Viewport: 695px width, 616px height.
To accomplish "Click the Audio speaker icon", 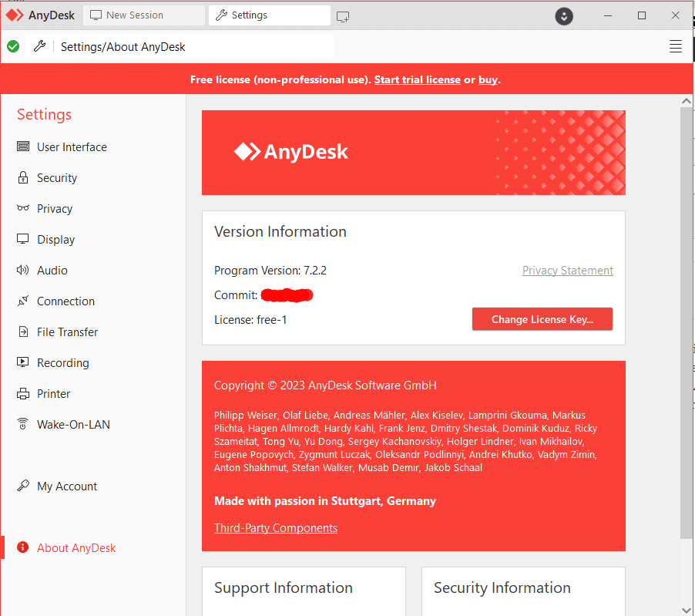I will pyautogui.click(x=23, y=270).
